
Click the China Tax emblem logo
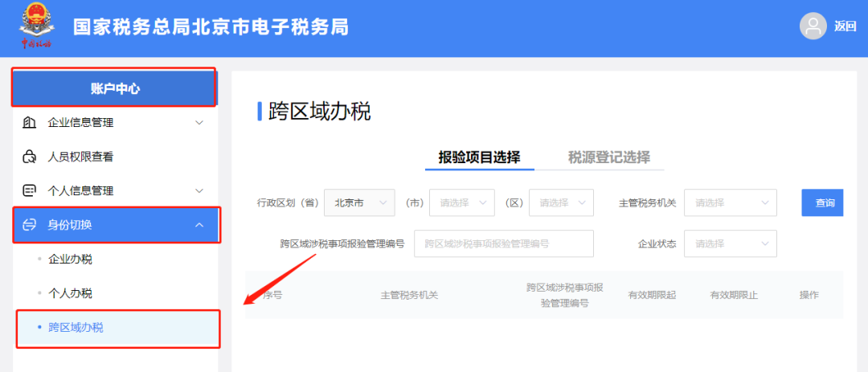[36, 26]
